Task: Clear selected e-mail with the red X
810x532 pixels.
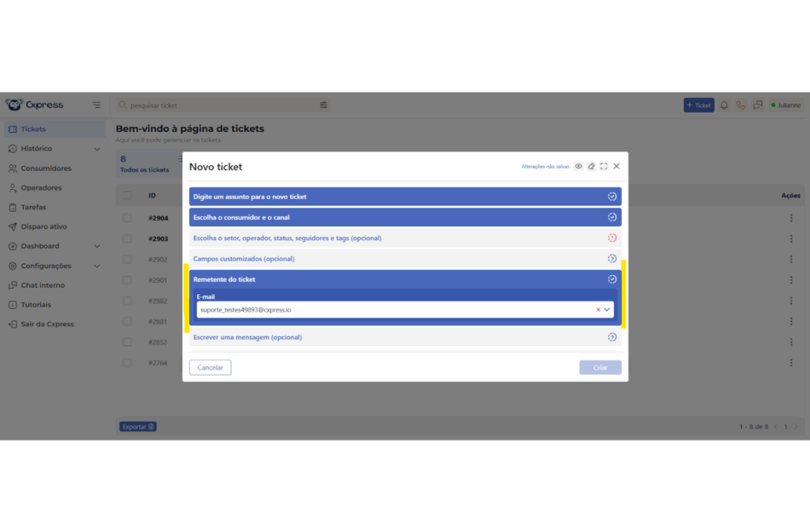Action: 598,310
